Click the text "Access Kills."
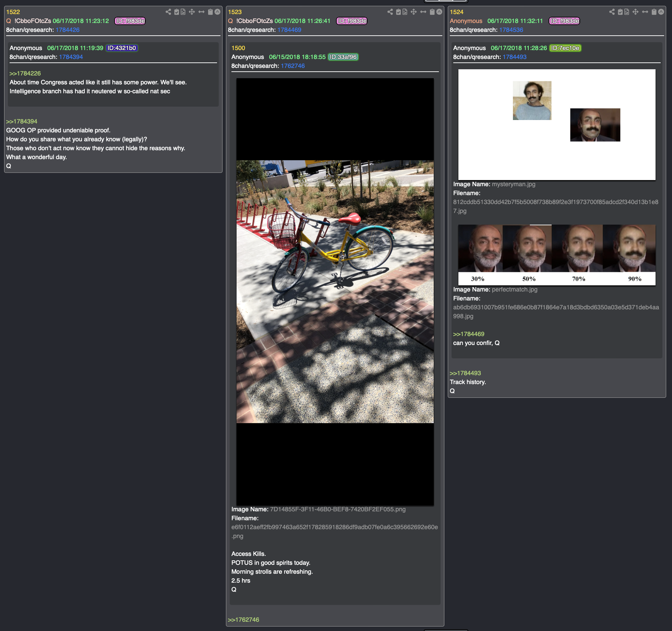The image size is (672, 631). click(249, 554)
